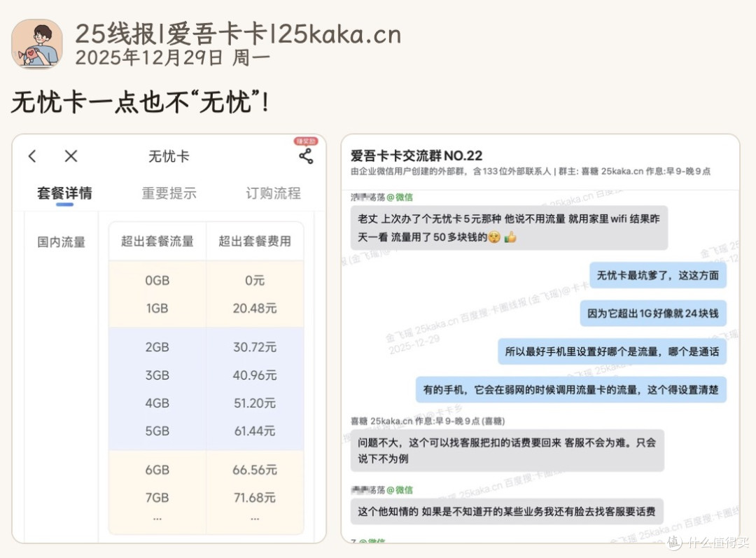
Task: Tap the share icon in 无忧卡 header
Action: 306,155
